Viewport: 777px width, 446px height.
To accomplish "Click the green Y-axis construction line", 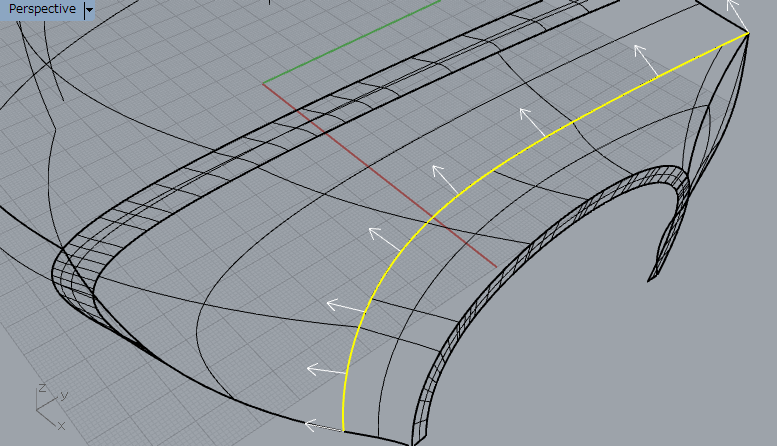I will coord(352,42).
